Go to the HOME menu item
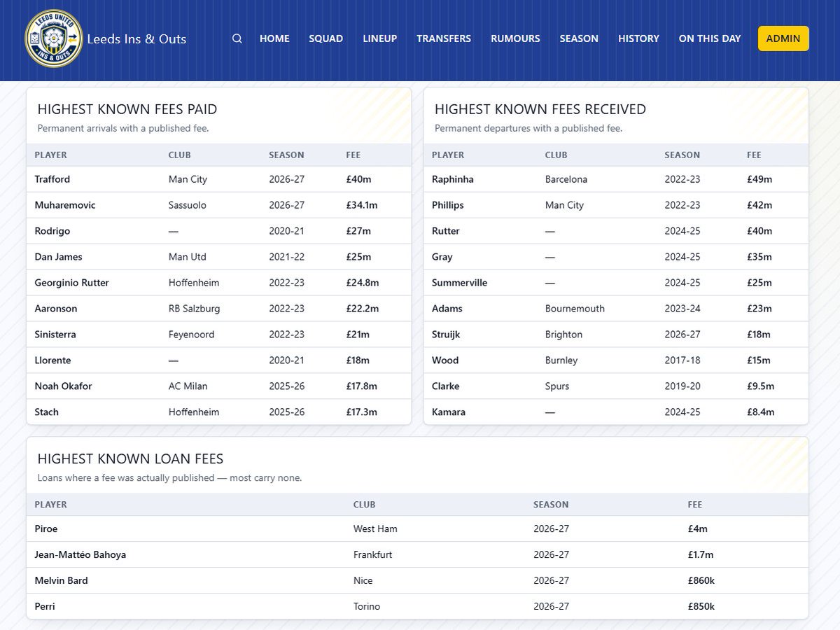 click(x=274, y=38)
